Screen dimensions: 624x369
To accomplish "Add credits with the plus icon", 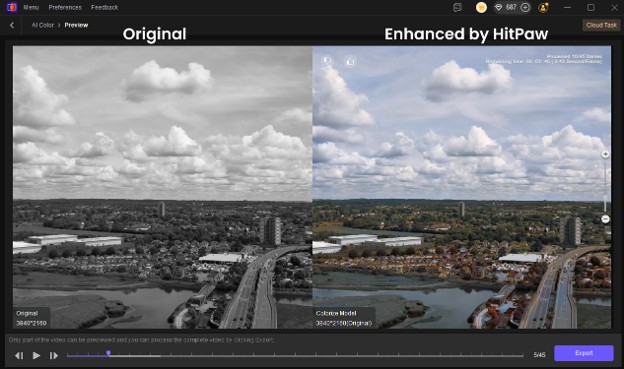I will [525, 8].
